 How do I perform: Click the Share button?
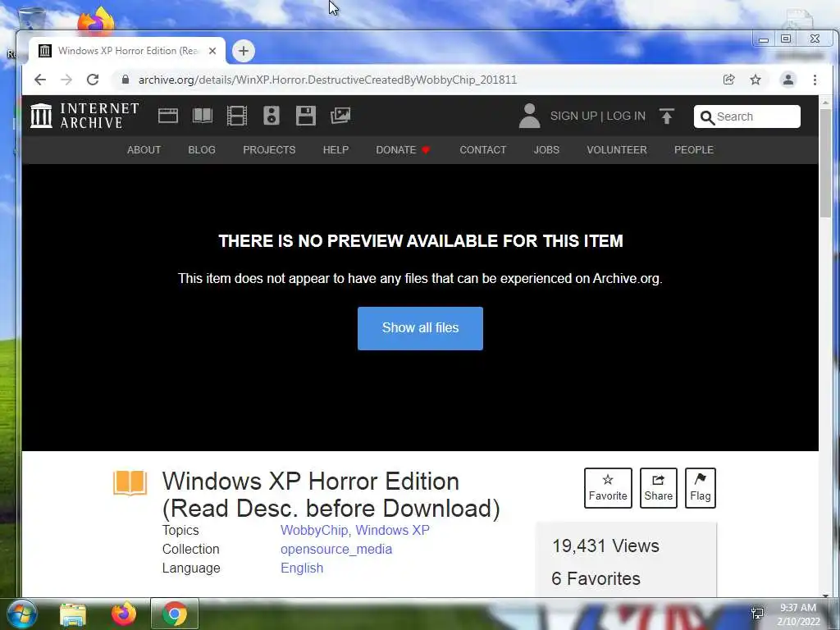[x=659, y=488]
